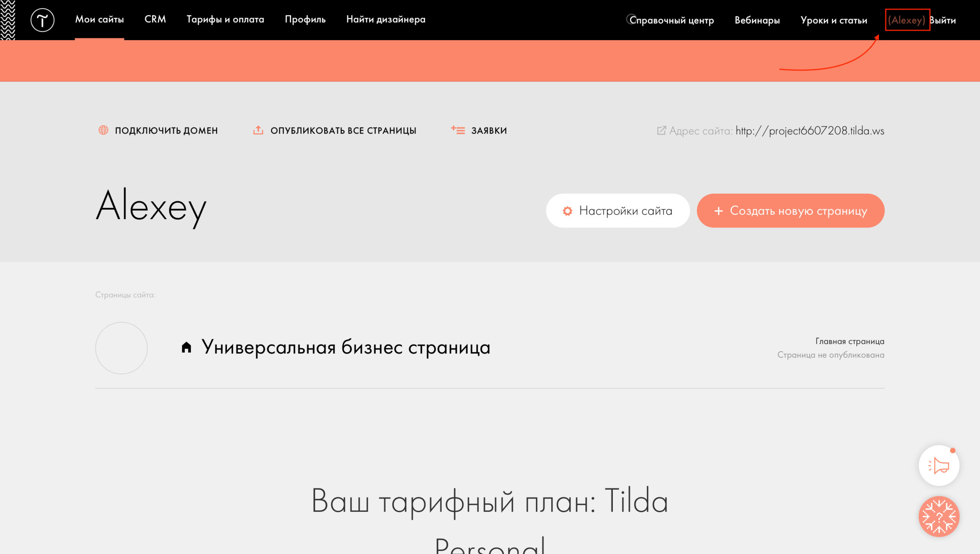The width and height of the screenshot is (980, 554).
Task: Click Выйти to log out
Action: point(942,20)
